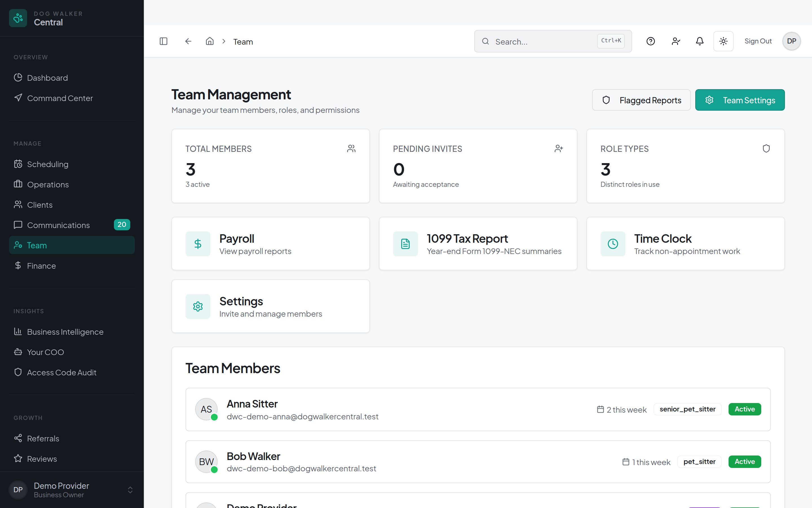Click the '3 active' text
Image resolution: width=812 pixels, height=508 pixels.
[x=198, y=185]
